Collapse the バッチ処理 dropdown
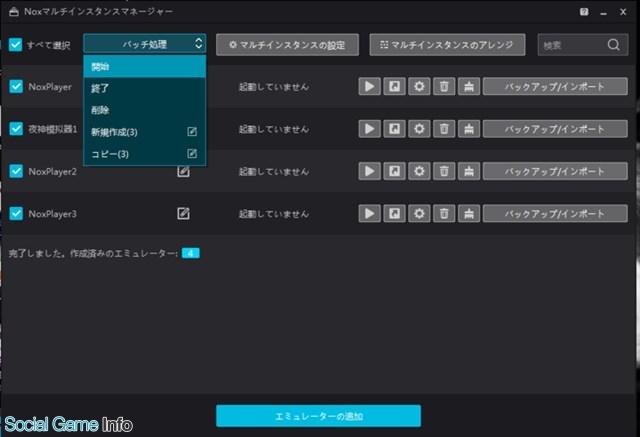The width and height of the screenshot is (640, 437). (144, 44)
